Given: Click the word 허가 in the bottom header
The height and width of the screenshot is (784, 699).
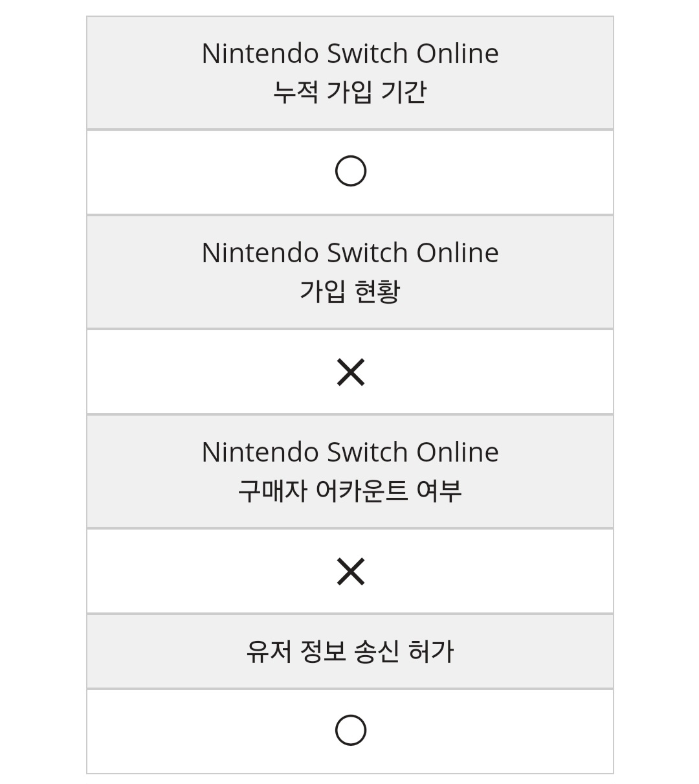Looking at the screenshot, I should coord(431,651).
